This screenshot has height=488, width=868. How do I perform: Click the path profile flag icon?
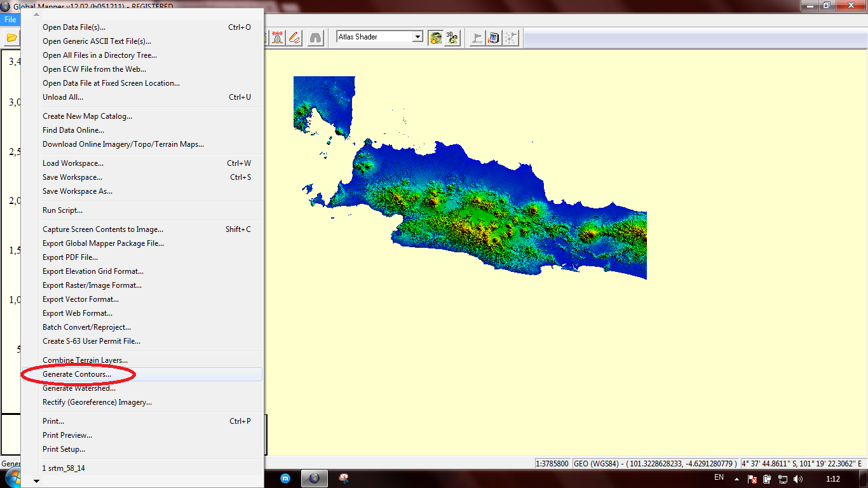point(477,37)
